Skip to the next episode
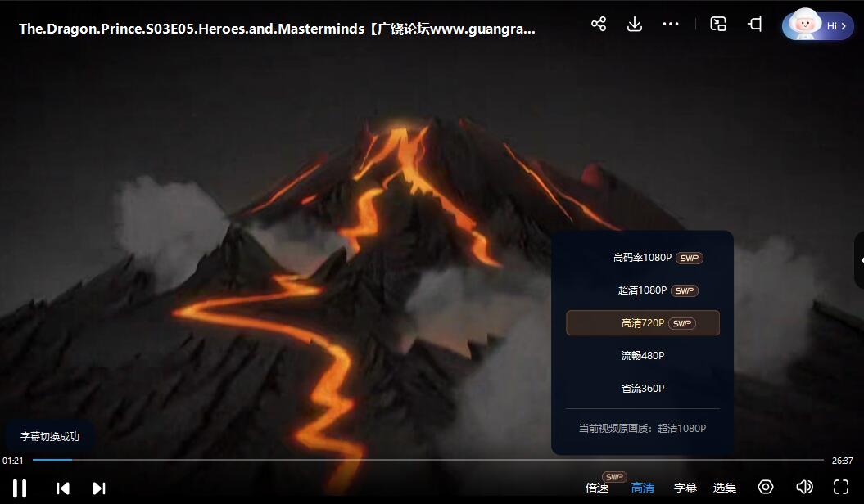864x504 pixels. (x=98, y=488)
